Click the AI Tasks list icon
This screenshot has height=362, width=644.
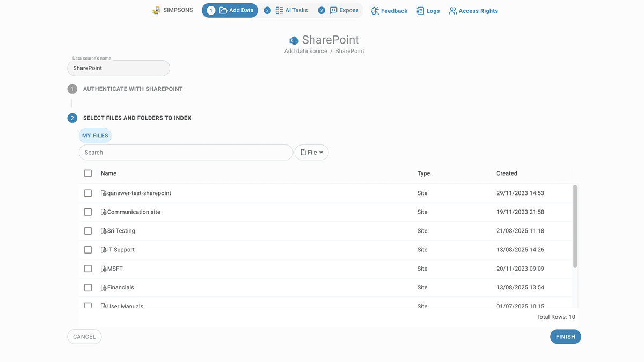(279, 10)
